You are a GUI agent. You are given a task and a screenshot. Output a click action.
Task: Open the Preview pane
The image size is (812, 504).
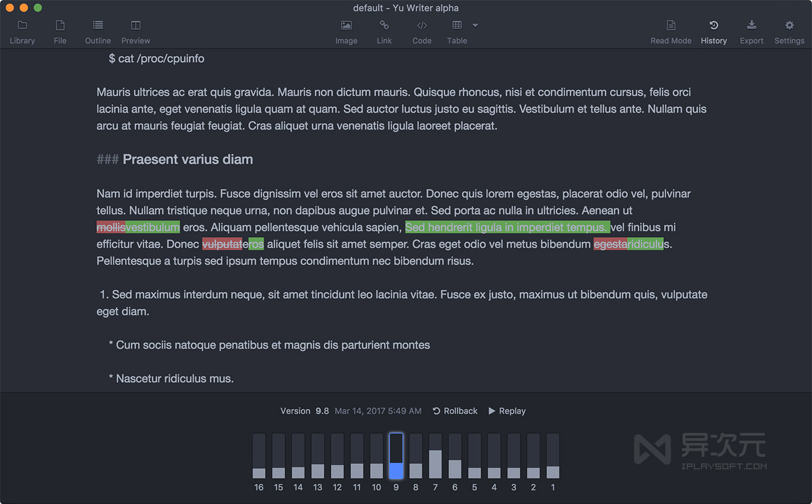[x=135, y=31]
